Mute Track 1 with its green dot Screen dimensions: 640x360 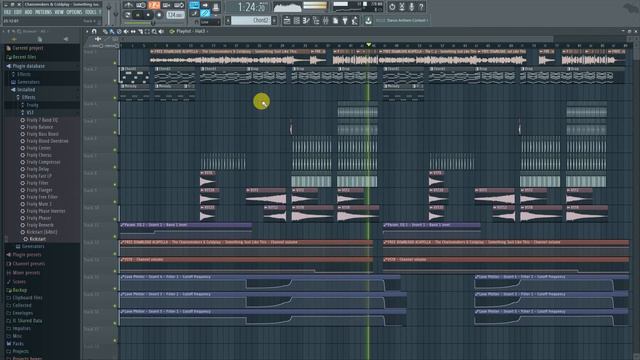(115, 63)
